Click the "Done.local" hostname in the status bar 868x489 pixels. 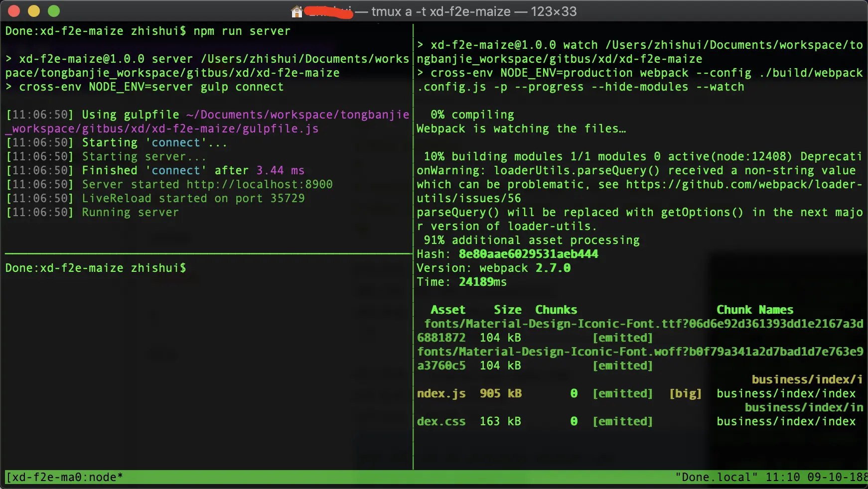point(717,478)
